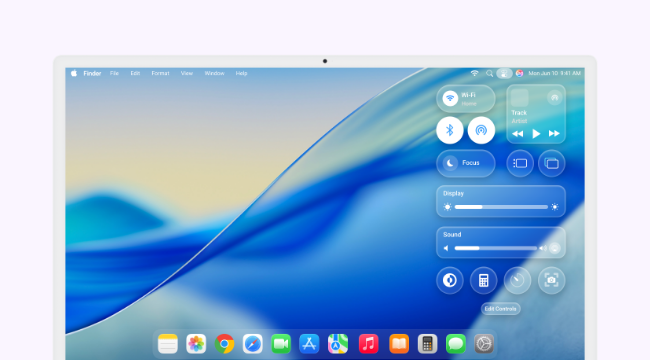Click the Screen Mirroring control icon
The width and height of the screenshot is (650, 360).
[x=551, y=163]
